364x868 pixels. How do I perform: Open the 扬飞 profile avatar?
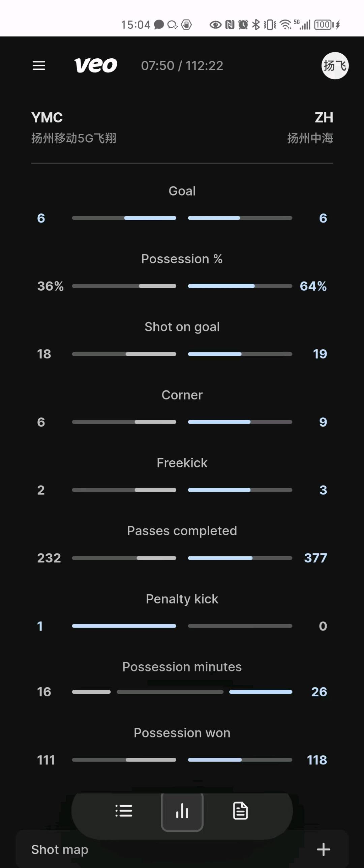(335, 65)
